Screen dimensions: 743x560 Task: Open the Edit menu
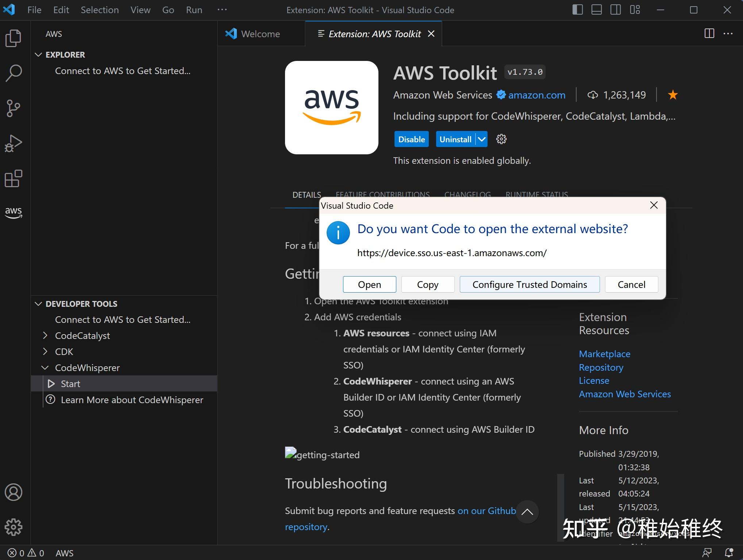61,10
